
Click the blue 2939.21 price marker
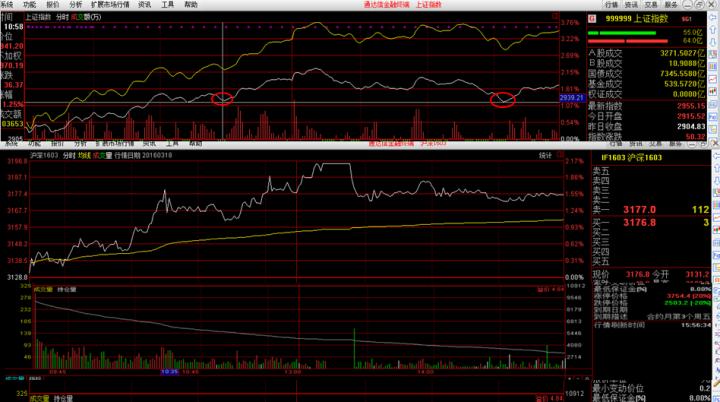coord(571,98)
